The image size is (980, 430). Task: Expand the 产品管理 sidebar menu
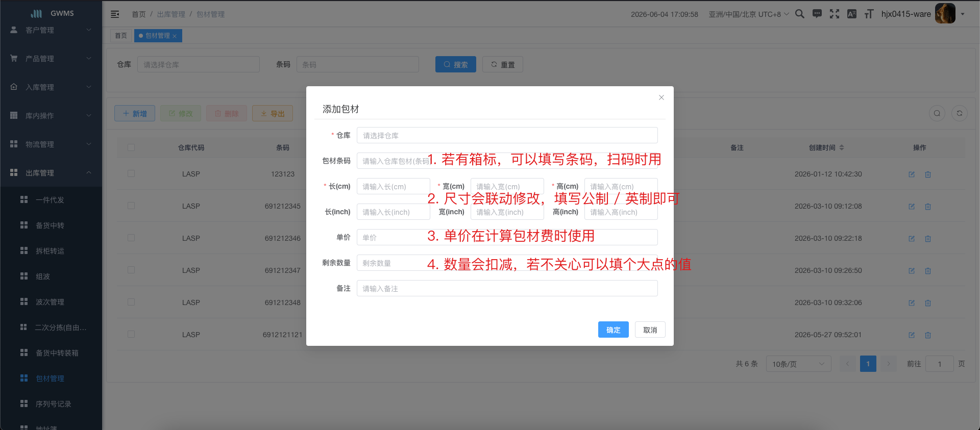point(51,59)
